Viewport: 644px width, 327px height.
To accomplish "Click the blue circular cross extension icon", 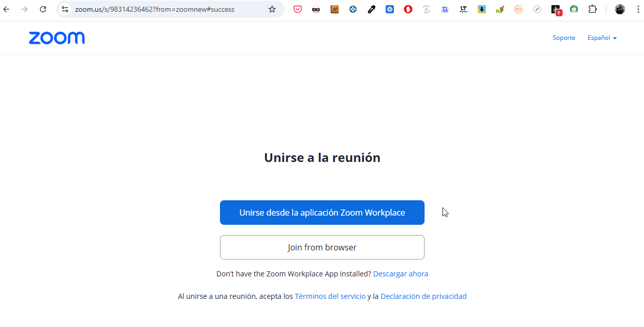I will click(x=353, y=9).
